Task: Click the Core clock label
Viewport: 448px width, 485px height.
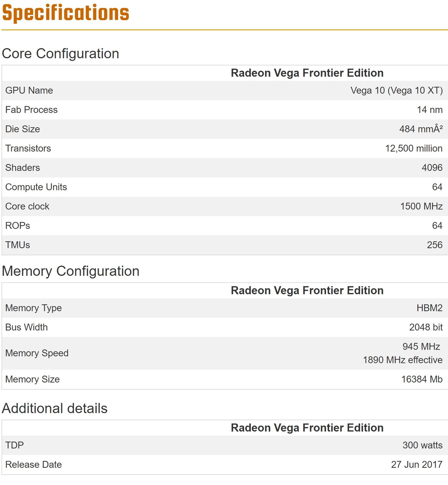Action: coord(27,206)
